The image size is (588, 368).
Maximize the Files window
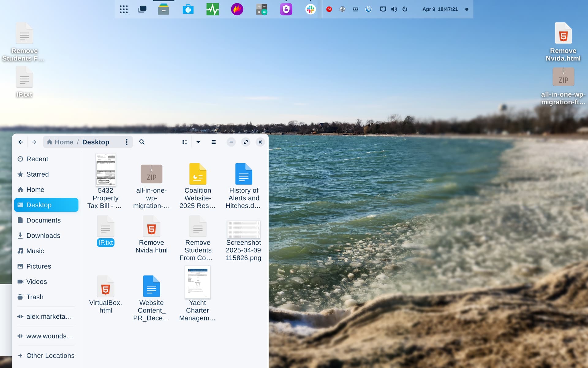pos(246,142)
